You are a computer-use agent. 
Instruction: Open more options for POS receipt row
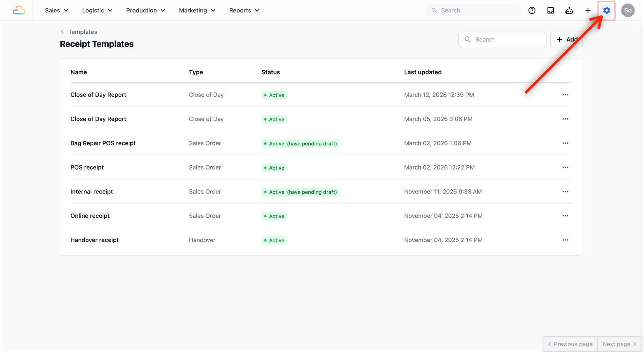tap(565, 168)
